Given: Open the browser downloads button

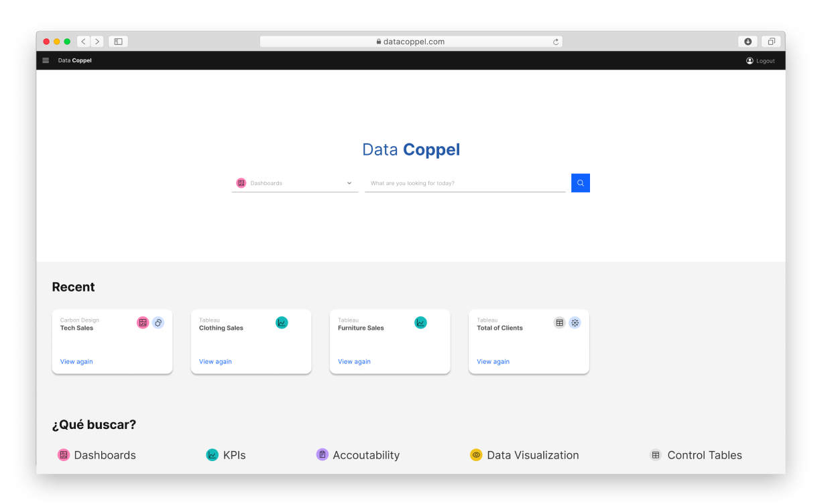Looking at the screenshot, I should click(x=748, y=42).
